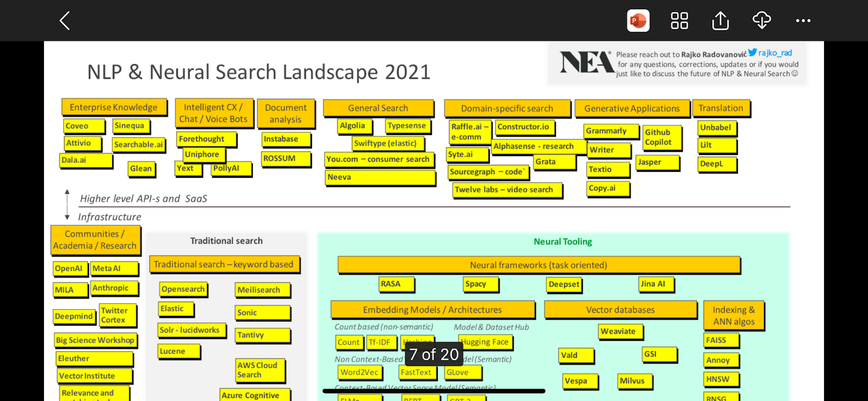Click the 'Grammarly' box
Image resolution: width=868 pixels, height=401 pixels.
tap(610, 131)
